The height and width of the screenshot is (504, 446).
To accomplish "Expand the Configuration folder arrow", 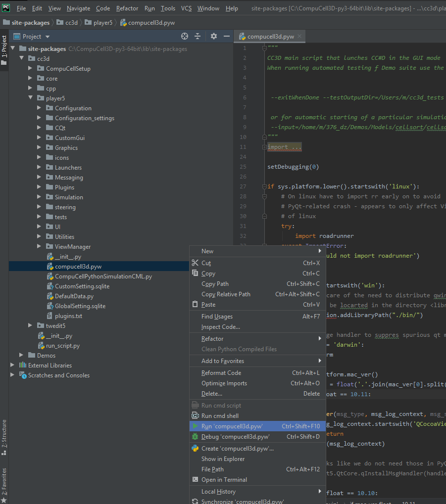I will coord(39,108).
